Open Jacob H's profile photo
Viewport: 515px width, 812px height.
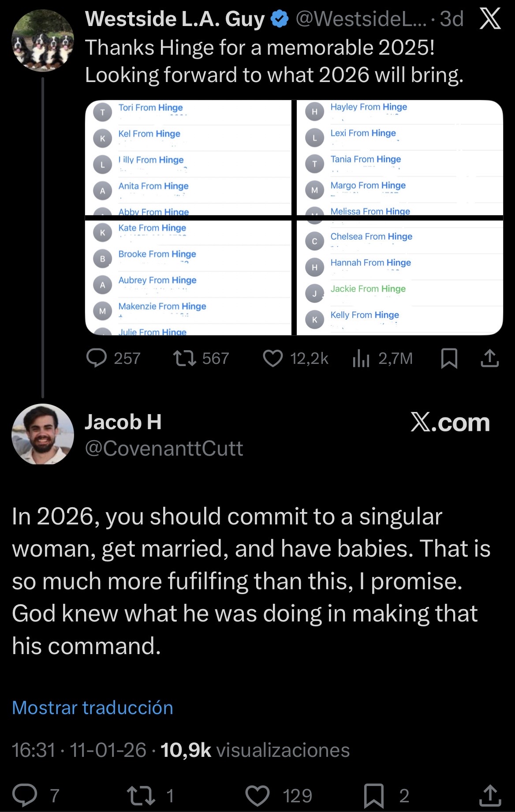click(x=42, y=434)
